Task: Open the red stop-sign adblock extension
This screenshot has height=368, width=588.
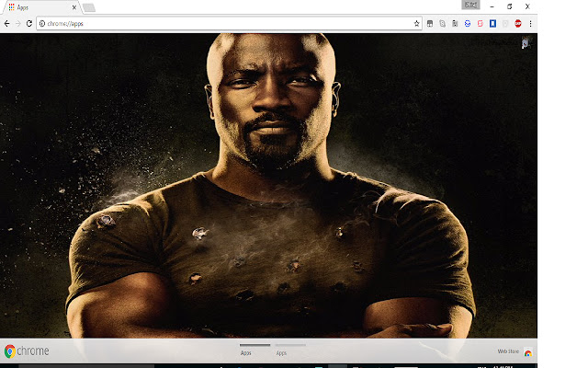Action: (x=518, y=24)
